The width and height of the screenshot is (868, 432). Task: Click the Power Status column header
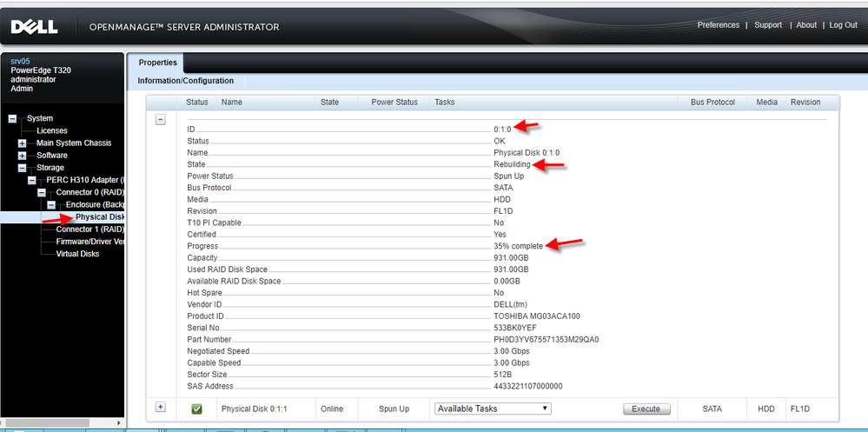[x=394, y=103]
